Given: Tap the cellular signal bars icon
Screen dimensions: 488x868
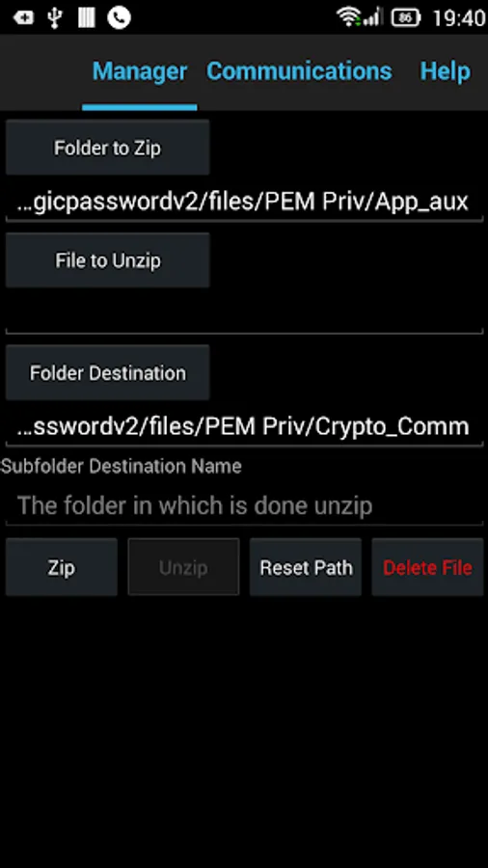Looking at the screenshot, I should [373, 16].
